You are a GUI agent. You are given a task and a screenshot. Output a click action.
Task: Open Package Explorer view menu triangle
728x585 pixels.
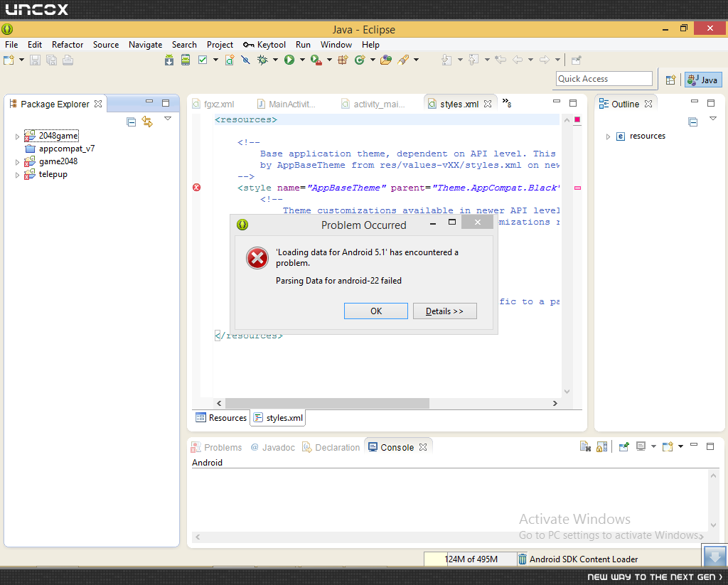click(168, 119)
